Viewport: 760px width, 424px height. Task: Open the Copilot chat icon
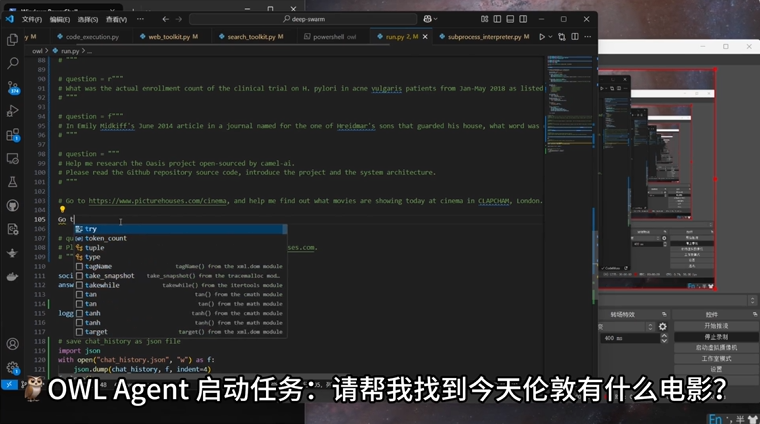click(x=428, y=19)
